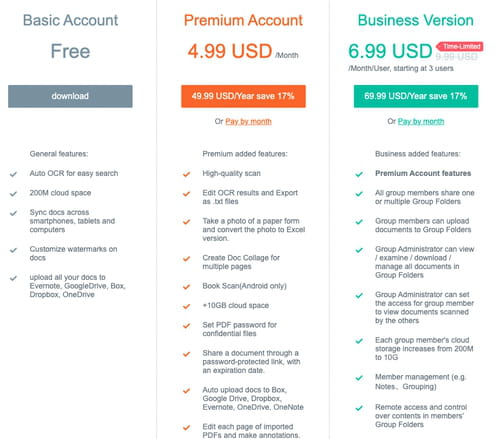
Task: Click checkmark beside +10GB cloud space
Action: coord(186,306)
